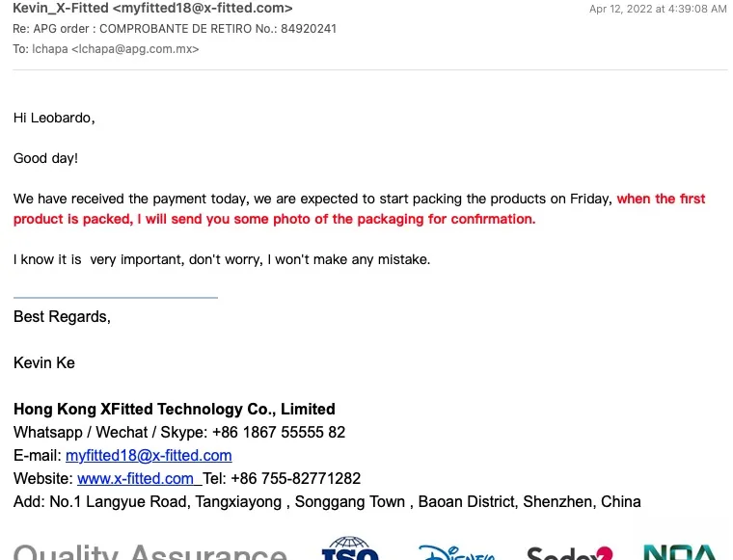
Task: Click the Quality Assurance banner text
Action: (x=150, y=551)
